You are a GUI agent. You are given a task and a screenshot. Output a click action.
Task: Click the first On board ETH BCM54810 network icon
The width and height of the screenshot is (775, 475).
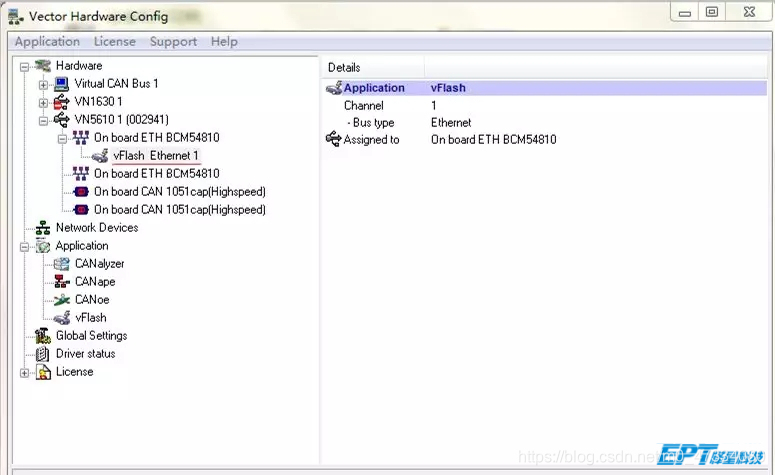coord(81,137)
